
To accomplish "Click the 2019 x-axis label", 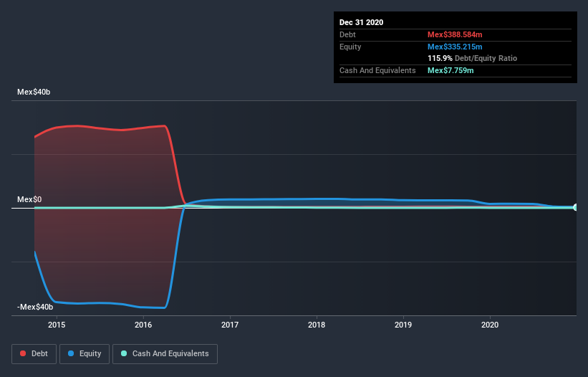I will point(403,325).
